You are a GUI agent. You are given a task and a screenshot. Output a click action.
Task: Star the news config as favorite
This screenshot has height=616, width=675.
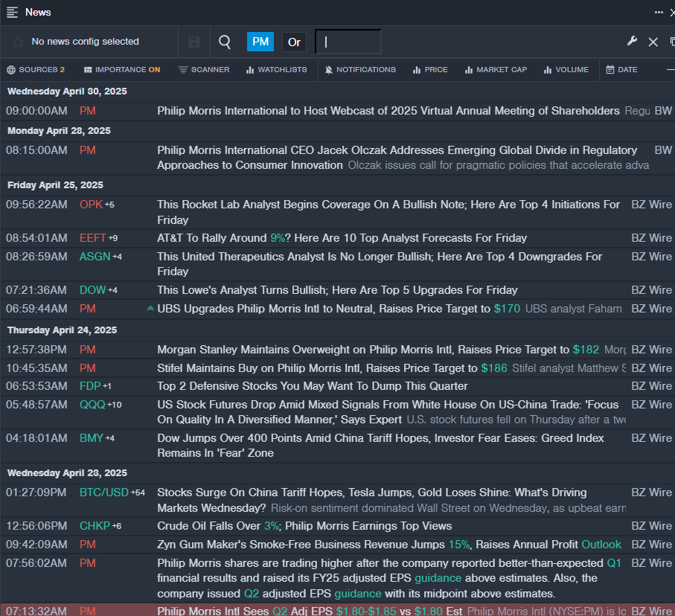(18, 42)
